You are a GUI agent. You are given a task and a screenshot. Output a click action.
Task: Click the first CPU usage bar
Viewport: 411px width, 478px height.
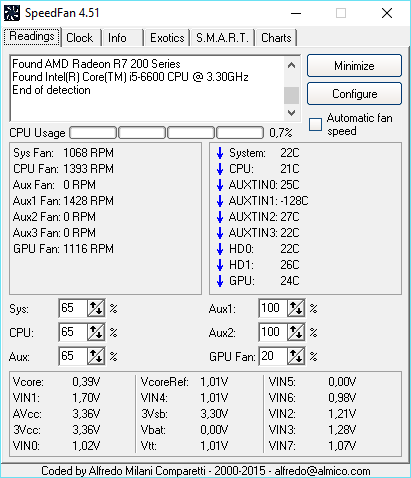tap(93, 133)
